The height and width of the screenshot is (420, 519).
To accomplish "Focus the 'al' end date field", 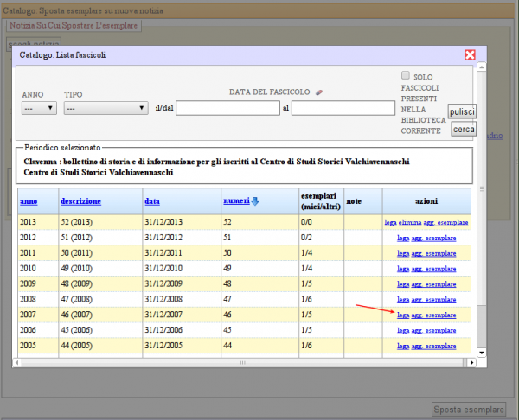I will 343,108.
